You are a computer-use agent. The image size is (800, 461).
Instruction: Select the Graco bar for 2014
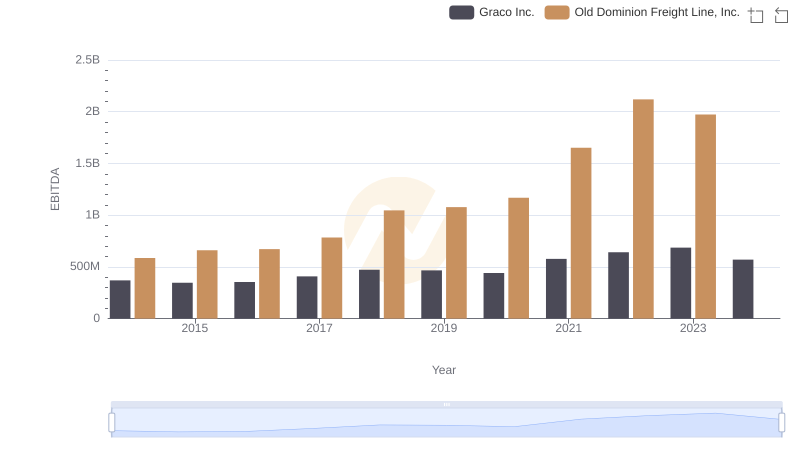click(120, 299)
